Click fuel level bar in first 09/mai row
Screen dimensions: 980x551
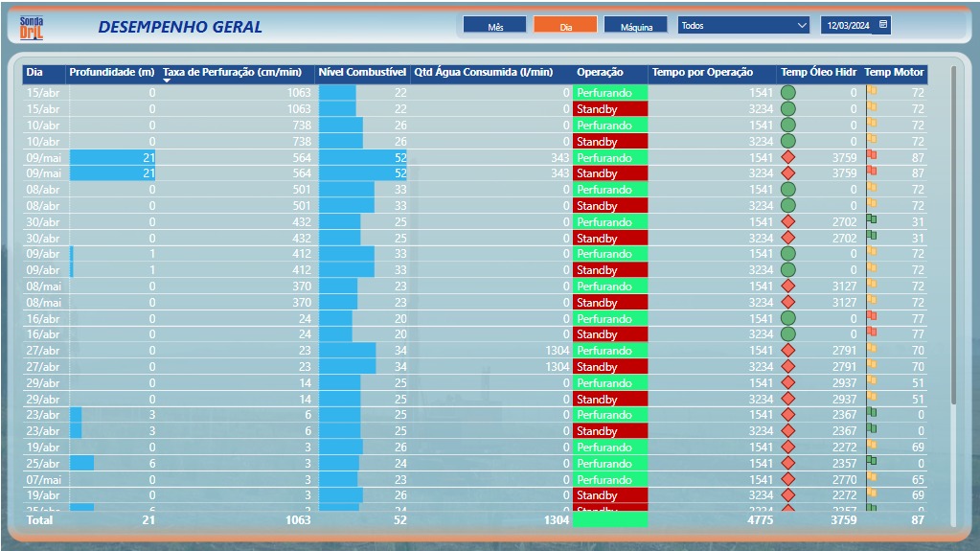coord(362,157)
